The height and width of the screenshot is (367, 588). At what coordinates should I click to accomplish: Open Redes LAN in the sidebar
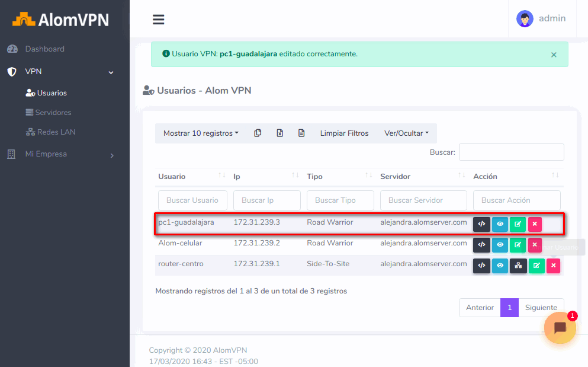point(56,132)
